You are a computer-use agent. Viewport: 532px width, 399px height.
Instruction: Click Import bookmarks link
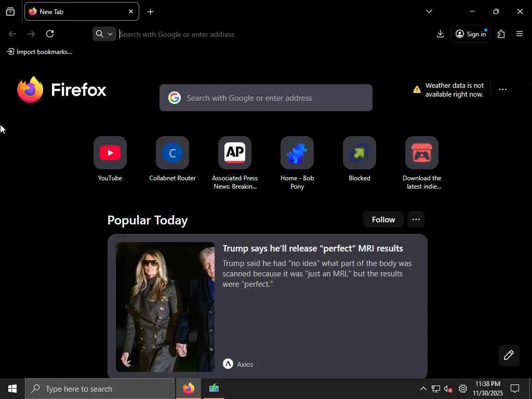(x=39, y=52)
